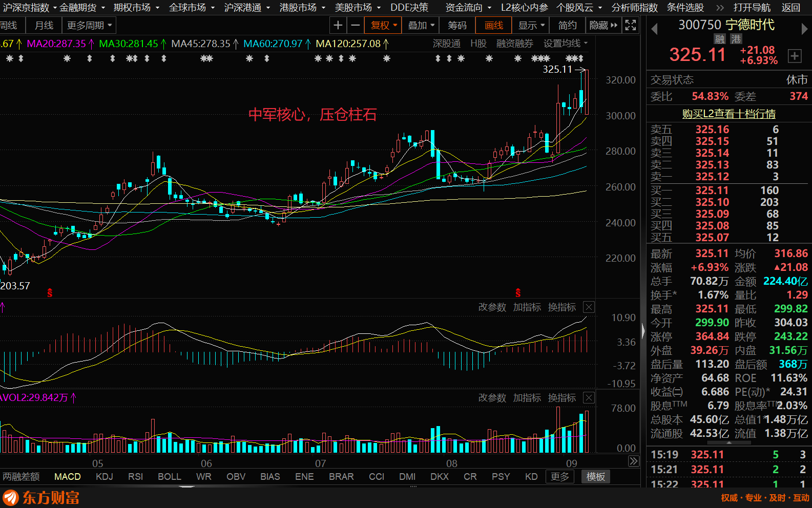Zoom out chart with minus button
The width and height of the screenshot is (812, 508).
355,25
